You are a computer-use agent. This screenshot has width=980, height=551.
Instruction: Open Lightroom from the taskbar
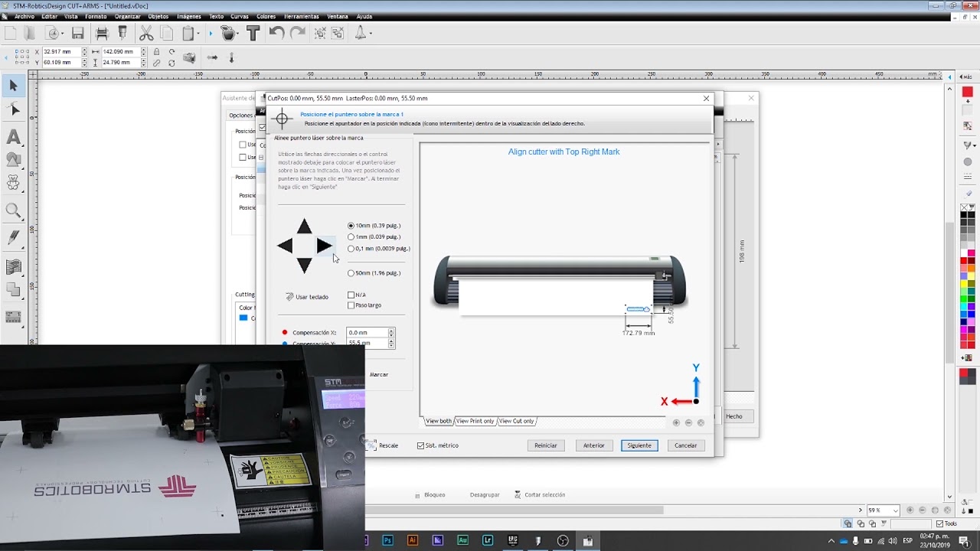coord(488,540)
